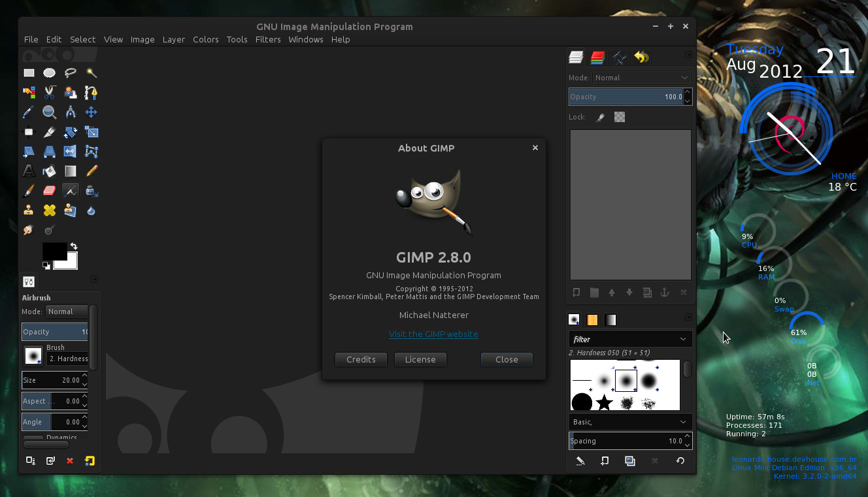This screenshot has height=497, width=868.
Task: Select the Paths tool
Action: tap(92, 93)
